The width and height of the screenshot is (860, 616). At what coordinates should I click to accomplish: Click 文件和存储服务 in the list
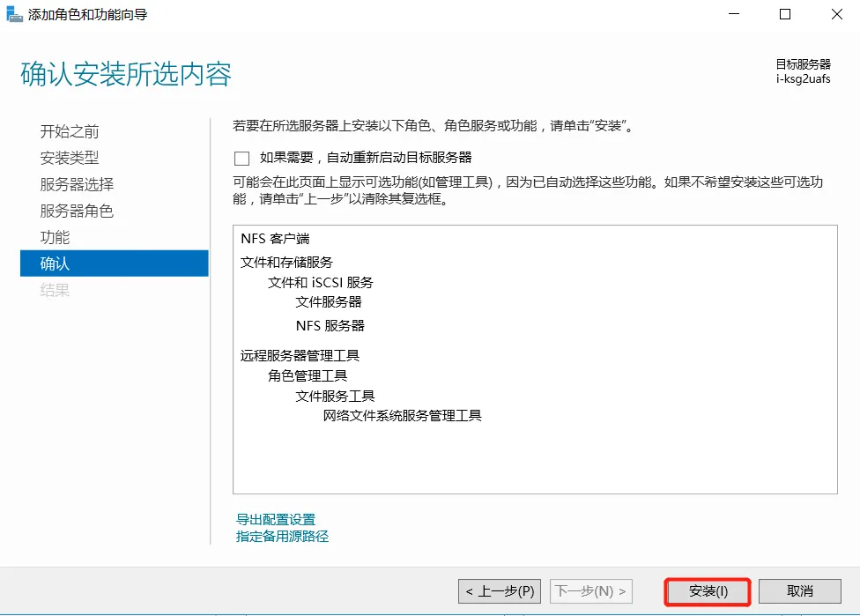pyautogui.click(x=286, y=262)
